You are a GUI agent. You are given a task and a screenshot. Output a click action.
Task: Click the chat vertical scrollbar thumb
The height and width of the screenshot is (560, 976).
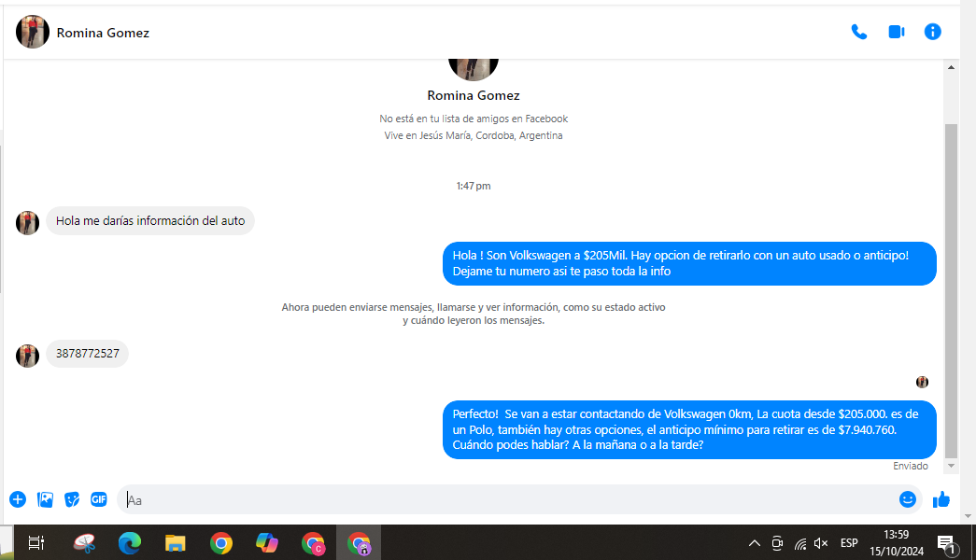(951, 290)
